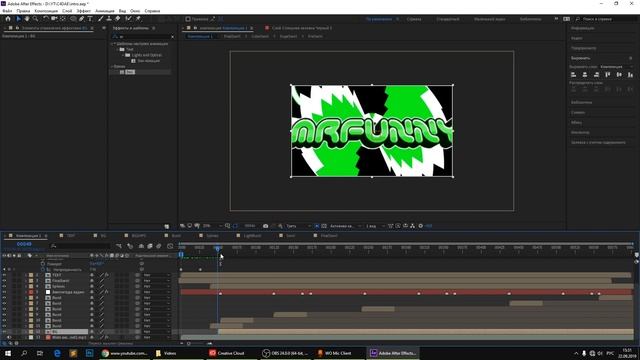Open the Graph Editor in timeline

pos(170,246)
